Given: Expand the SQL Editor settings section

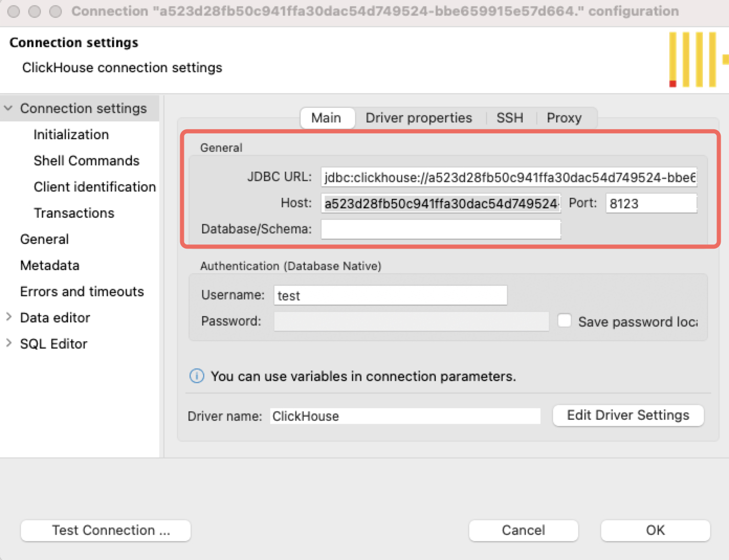Looking at the screenshot, I should coord(8,343).
